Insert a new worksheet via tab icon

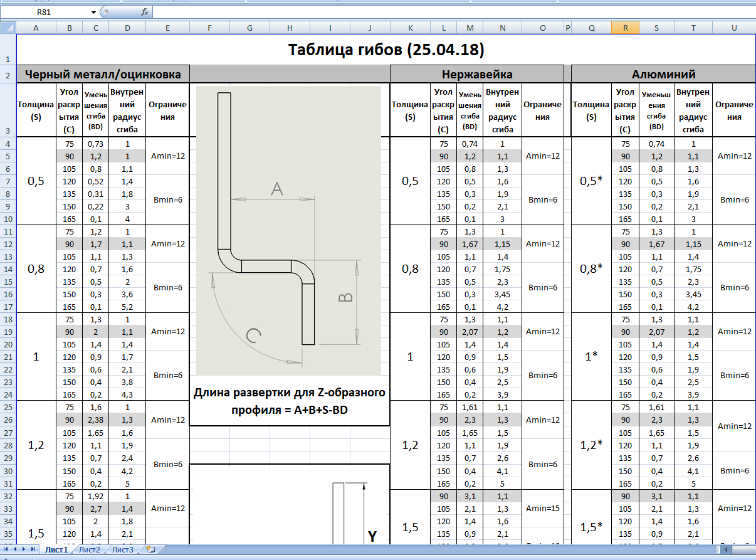coord(150,549)
